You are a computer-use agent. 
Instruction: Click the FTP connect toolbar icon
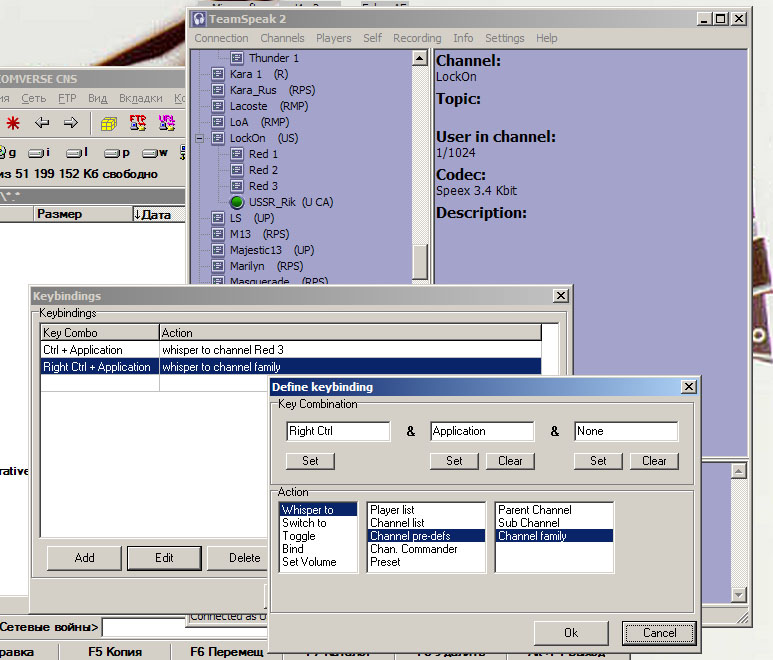pyautogui.click(x=138, y=123)
